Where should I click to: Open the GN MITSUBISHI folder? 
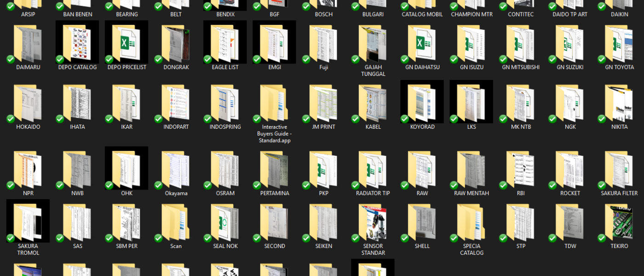click(521, 44)
